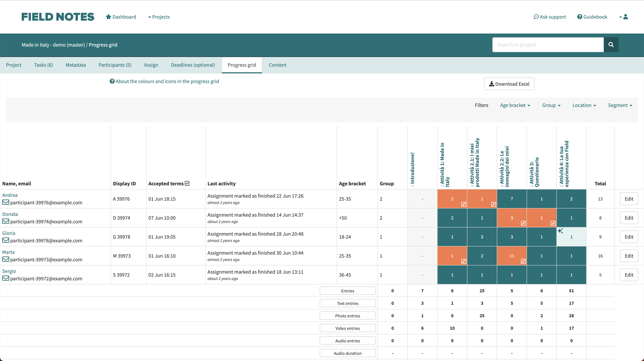
Task: Click the speech bubble icon beside Ask support
Action: click(536, 17)
